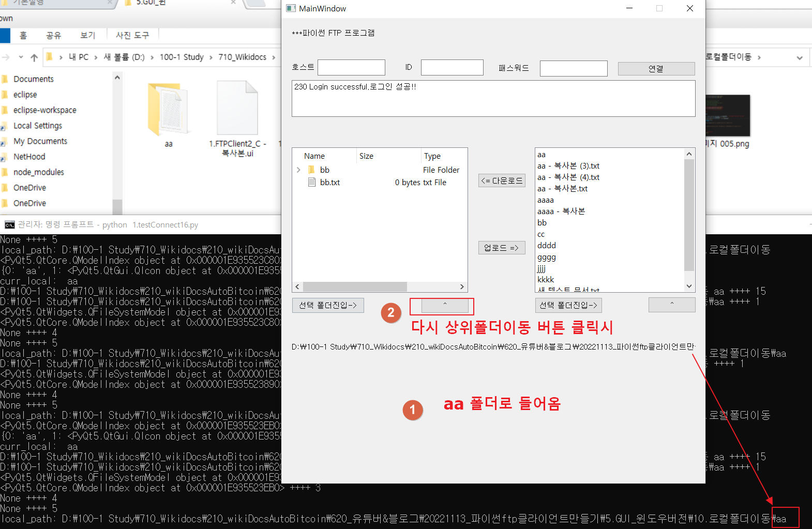Open Explorer recent locations dropdown arrow

pyautogui.click(x=21, y=57)
